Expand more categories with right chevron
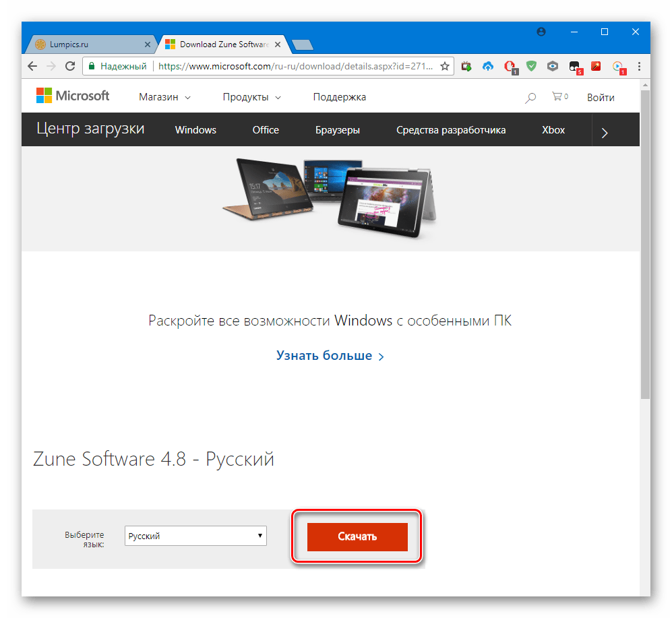 (605, 133)
